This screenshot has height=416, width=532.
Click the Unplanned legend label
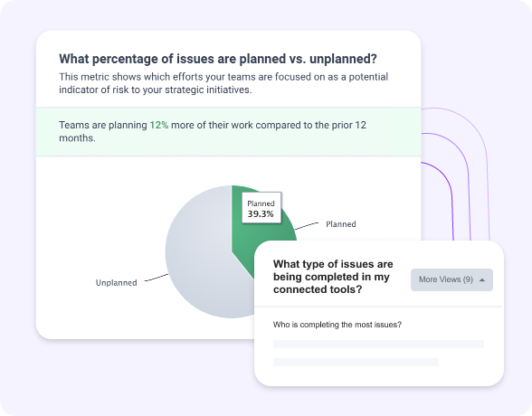[117, 283]
